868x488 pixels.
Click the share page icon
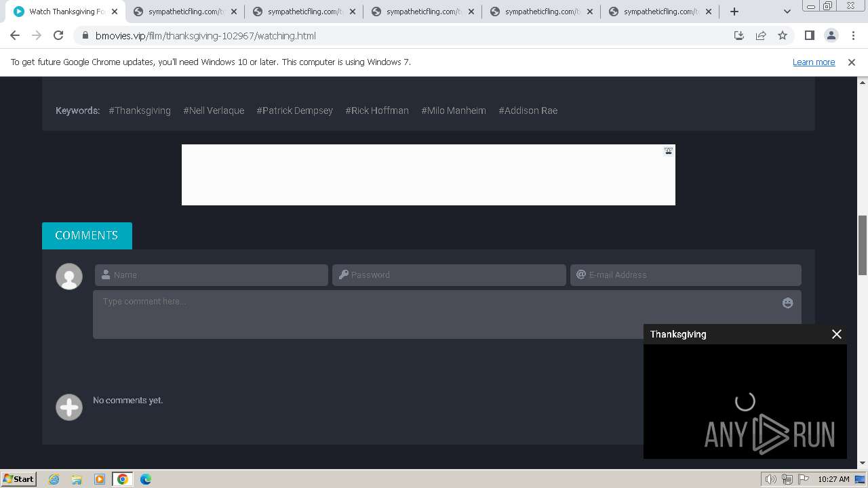tap(761, 36)
